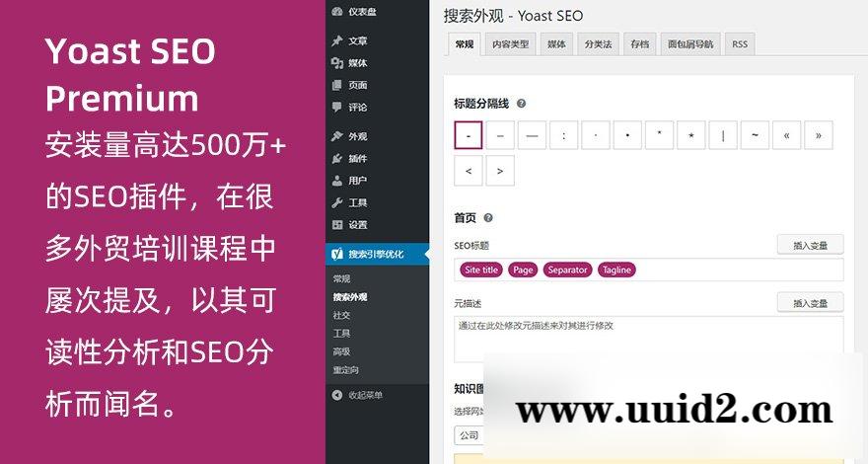Screen dimensions: 868x464
Task: Switch to the 存档 tab
Action: [x=639, y=44]
